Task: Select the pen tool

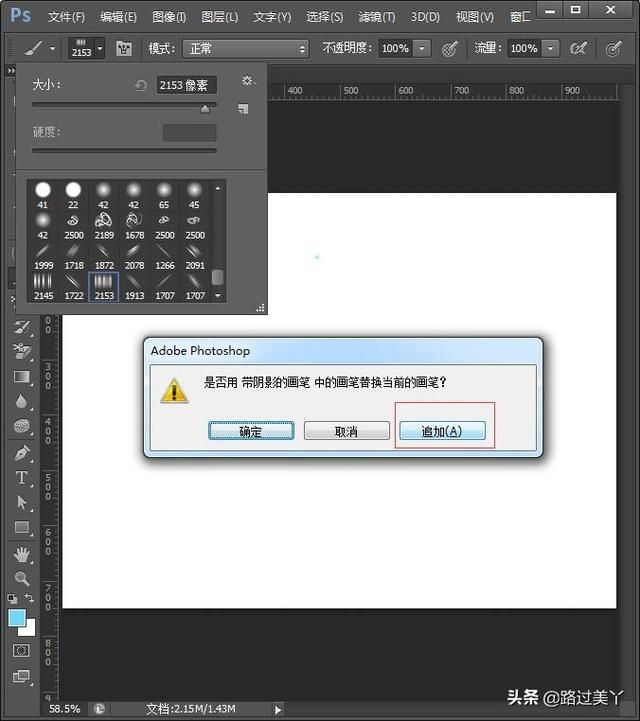Action: pos(22,453)
